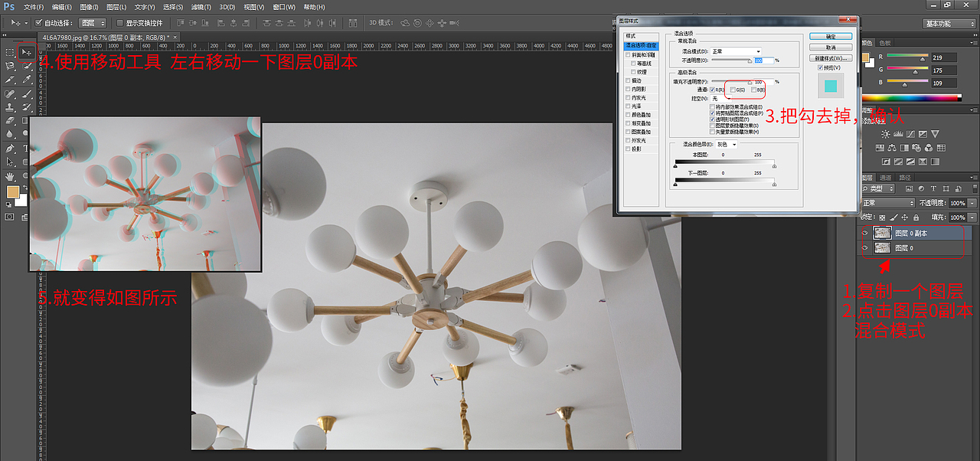Select 混合选项:自定 in styles list
The height and width of the screenshot is (461, 980).
(642, 45)
